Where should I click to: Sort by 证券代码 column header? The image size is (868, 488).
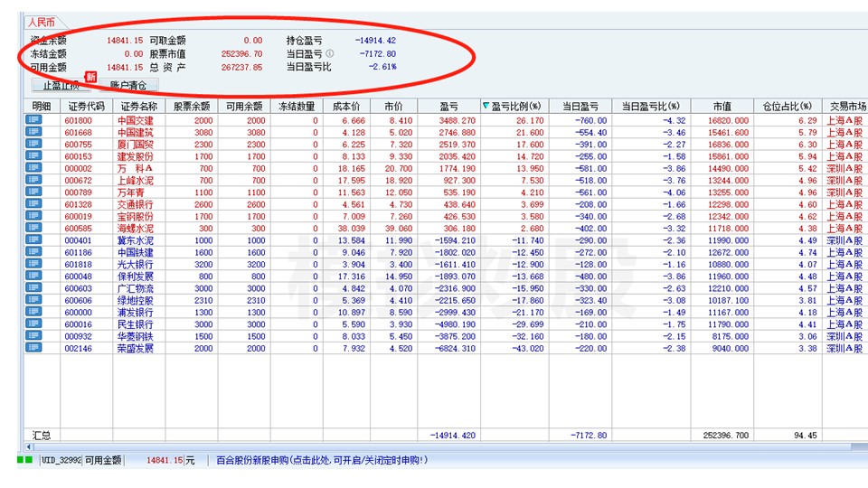tap(87, 107)
